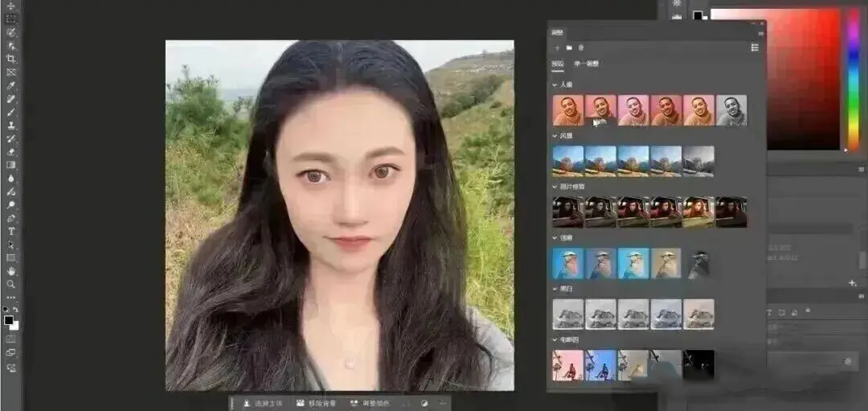Screen dimensions: 868x411
Task: Apply the grayscale portrait preset thumbnail
Action: (731, 110)
